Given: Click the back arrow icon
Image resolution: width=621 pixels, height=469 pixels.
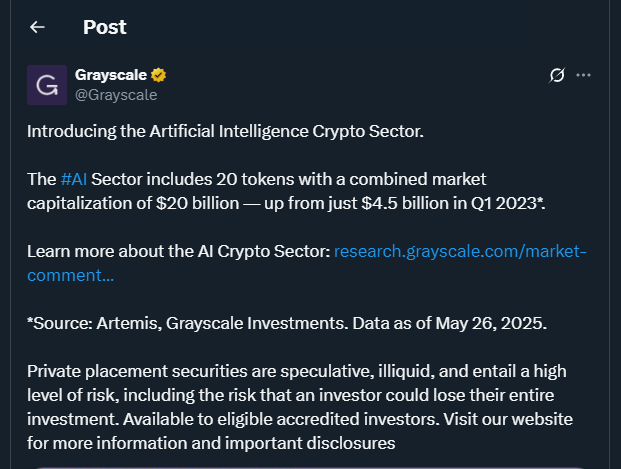Looking at the screenshot, I should point(38,27).
